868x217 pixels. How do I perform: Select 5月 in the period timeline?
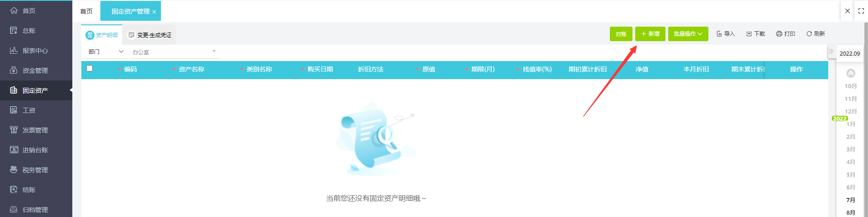tap(851, 175)
